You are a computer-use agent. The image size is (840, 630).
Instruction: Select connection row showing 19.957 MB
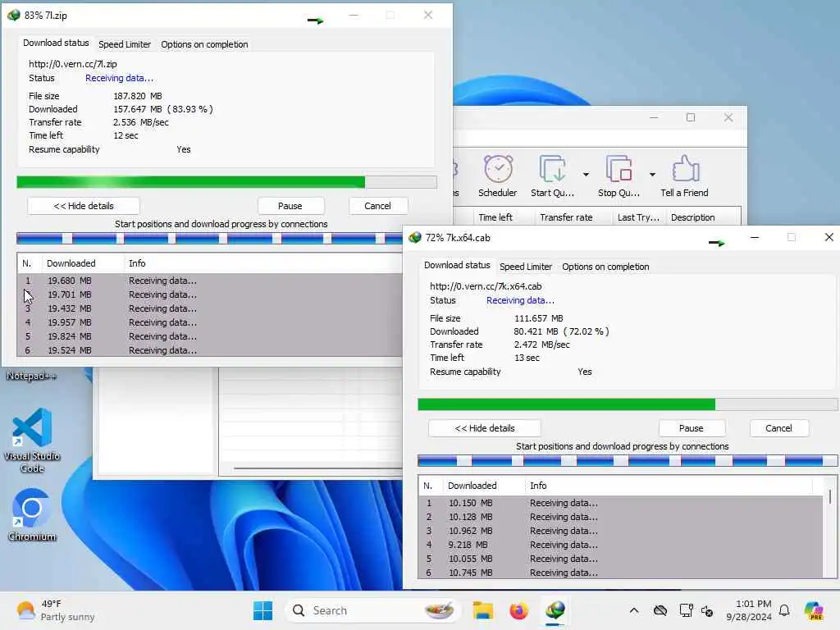tap(209, 322)
